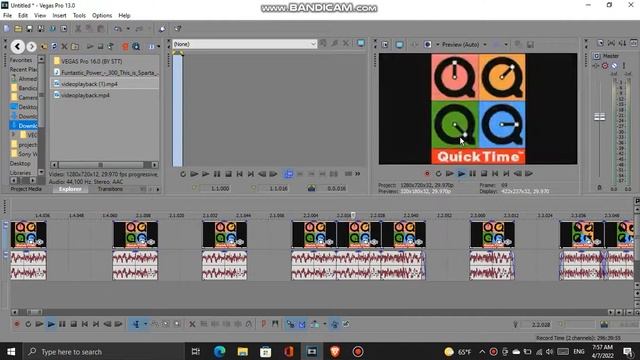
Task: Click Record in bottom timeline transport
Action: 17,324
